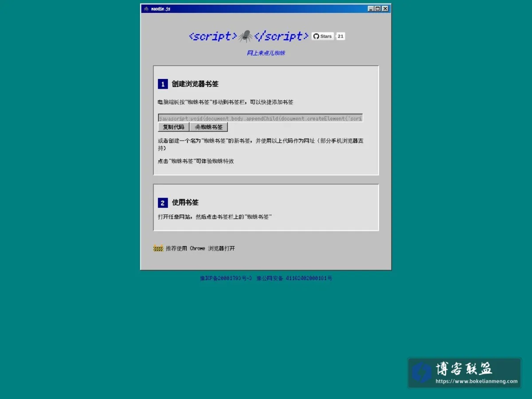Click the text starting with 打开任意网站
532x399 pixels.
(215, 217)
